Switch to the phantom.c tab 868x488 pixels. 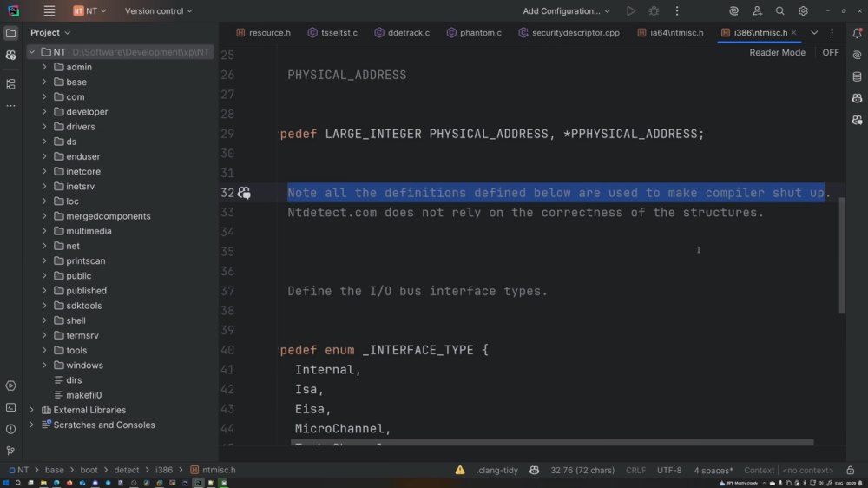[x=474, y=33]
